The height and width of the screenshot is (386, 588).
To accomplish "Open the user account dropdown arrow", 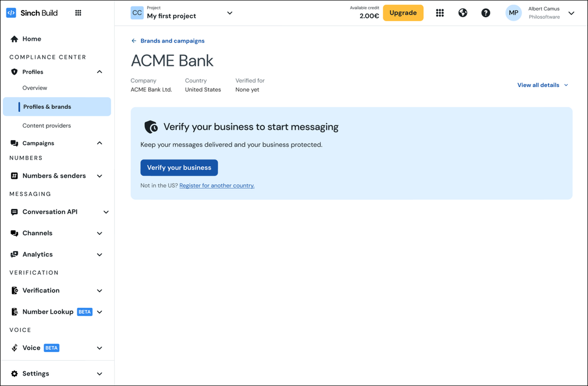I will click(x=571, y=13).
